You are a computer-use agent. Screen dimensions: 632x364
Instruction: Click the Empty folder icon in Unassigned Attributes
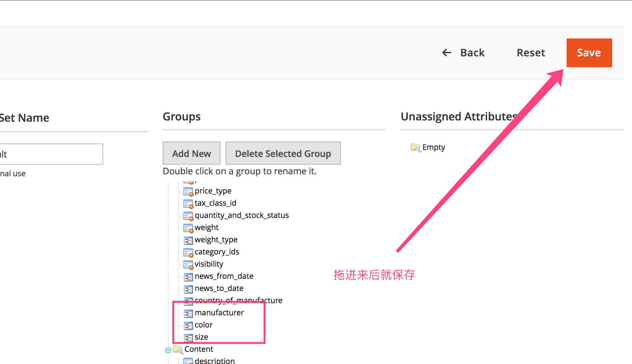[x=415, y=147]
